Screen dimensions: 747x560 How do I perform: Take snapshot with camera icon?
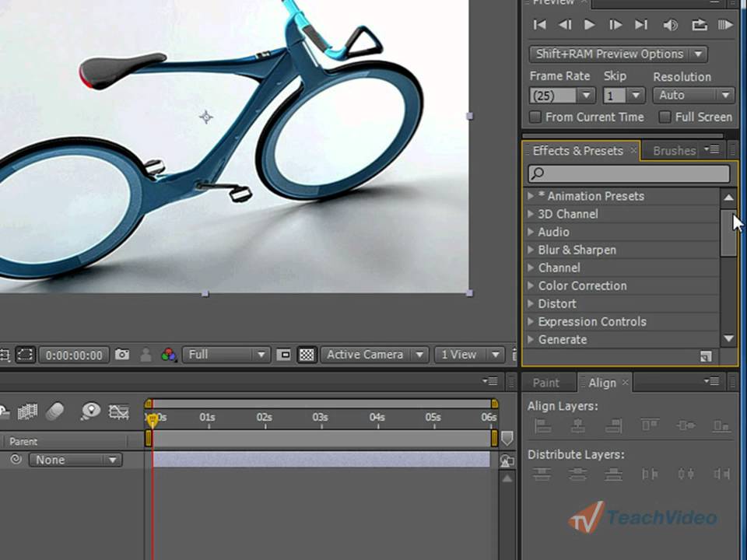pos(122,355)
